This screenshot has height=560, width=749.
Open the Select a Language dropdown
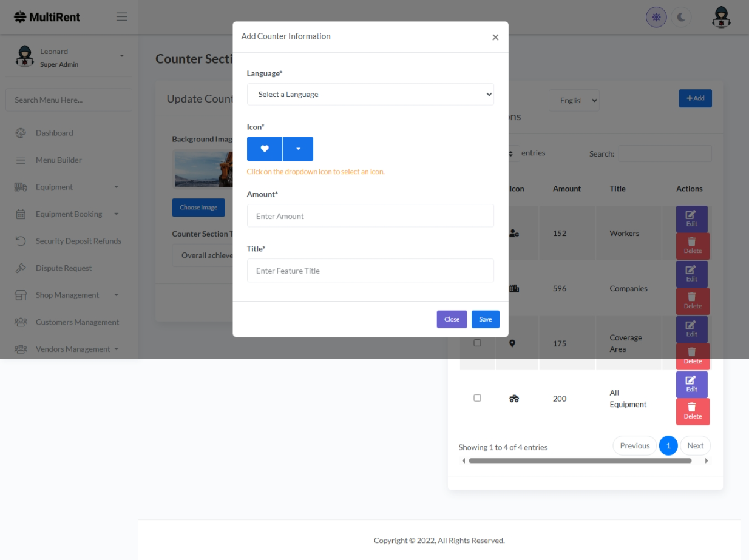[370, 95]
